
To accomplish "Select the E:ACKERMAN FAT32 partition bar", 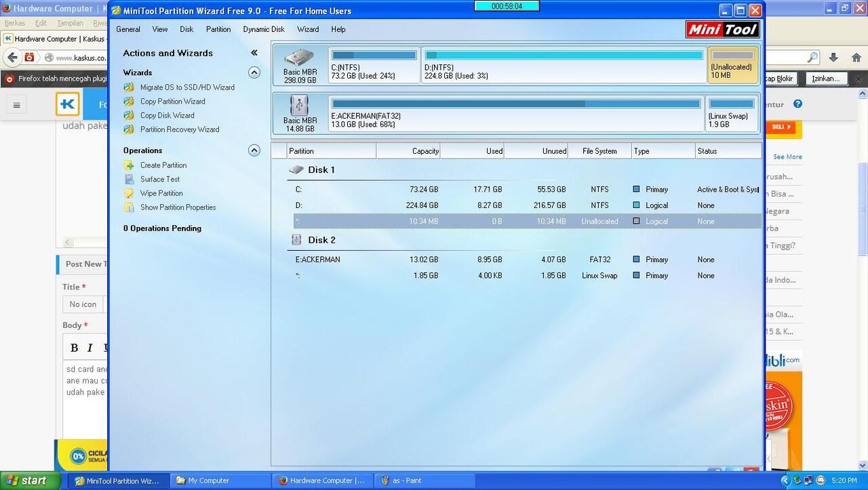I will [516, 113].
